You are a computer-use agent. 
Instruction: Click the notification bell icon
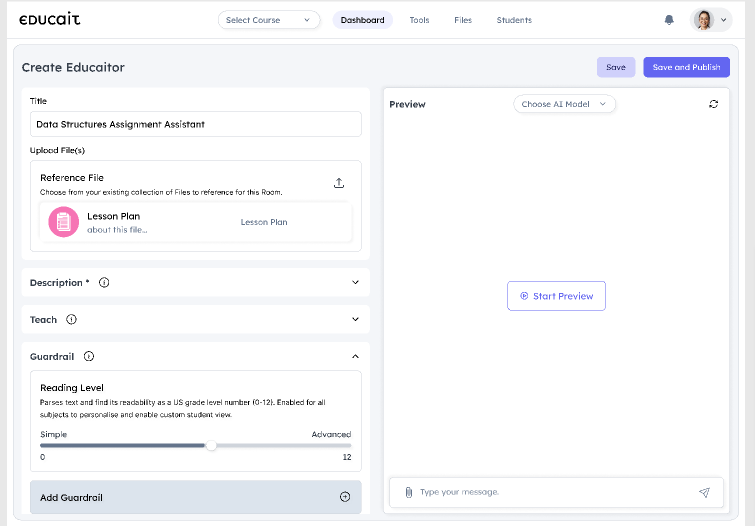(x=669, y=20)
